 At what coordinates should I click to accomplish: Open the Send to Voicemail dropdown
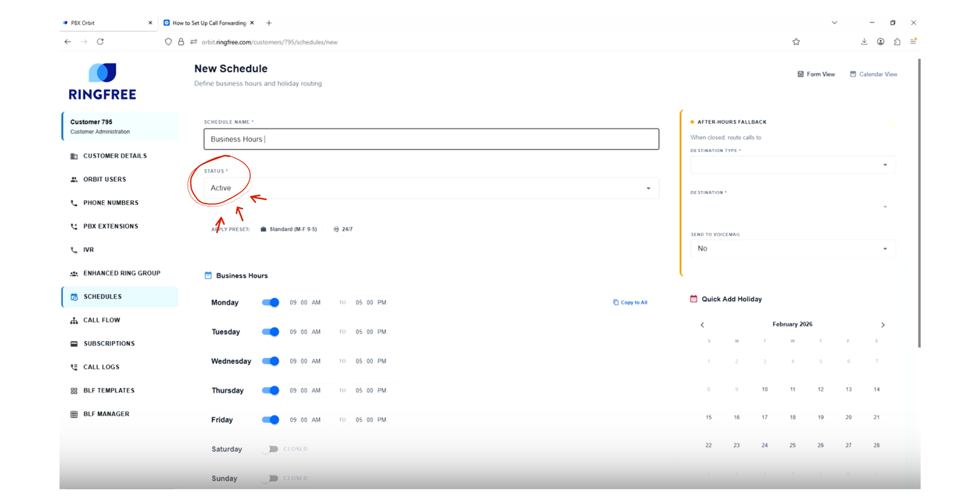click(x=792, y=249)
